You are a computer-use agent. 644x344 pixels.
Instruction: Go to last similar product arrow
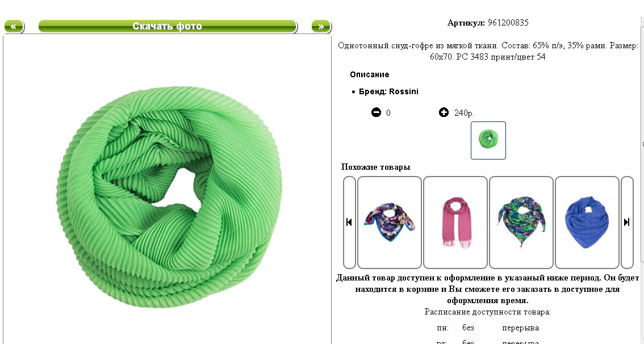coord(627,222)
